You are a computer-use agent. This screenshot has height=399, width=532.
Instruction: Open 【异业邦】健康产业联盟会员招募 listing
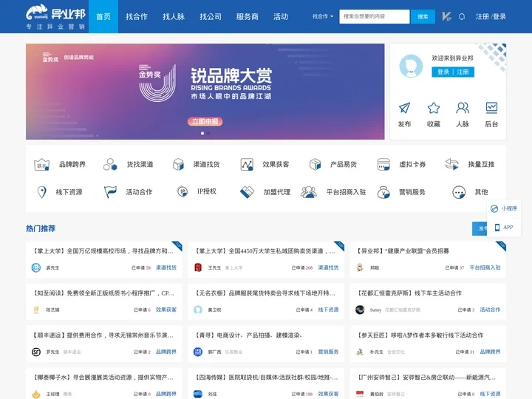click(x=403, y=251)
